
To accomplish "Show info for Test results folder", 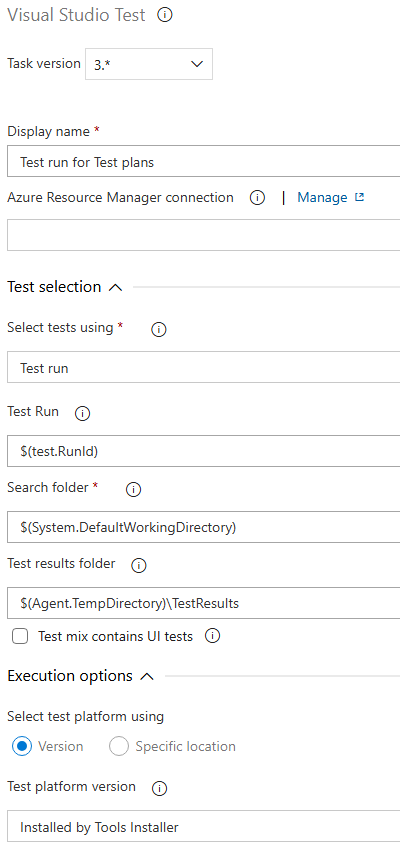I will (139, 566).
